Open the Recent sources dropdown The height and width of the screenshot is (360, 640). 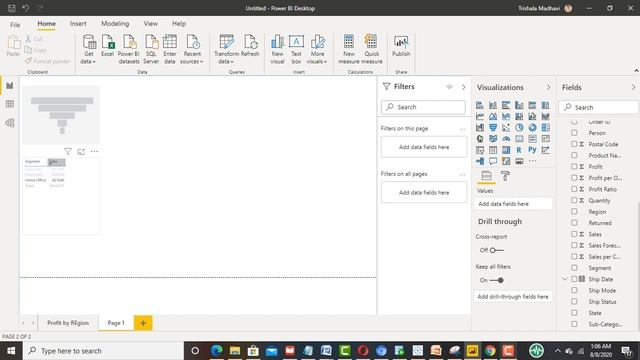point(192,49)
